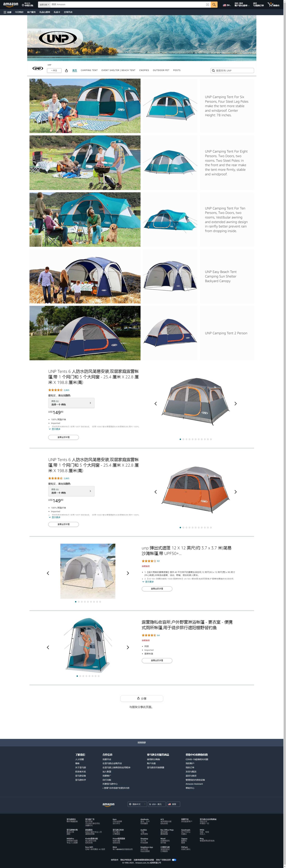Click the back-to-top footer bar
286x868 pixels.
coord(142,742)
